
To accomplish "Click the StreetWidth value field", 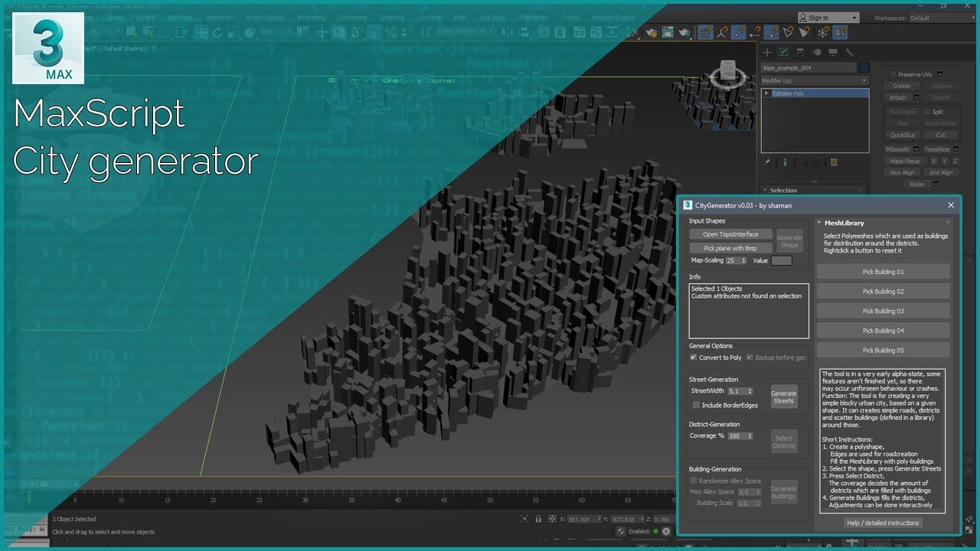I will (739, 391).
